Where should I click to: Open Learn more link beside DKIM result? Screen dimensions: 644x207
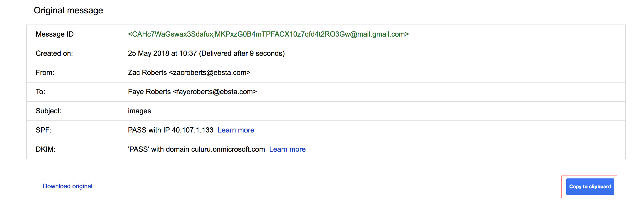(x=287, y=149)
